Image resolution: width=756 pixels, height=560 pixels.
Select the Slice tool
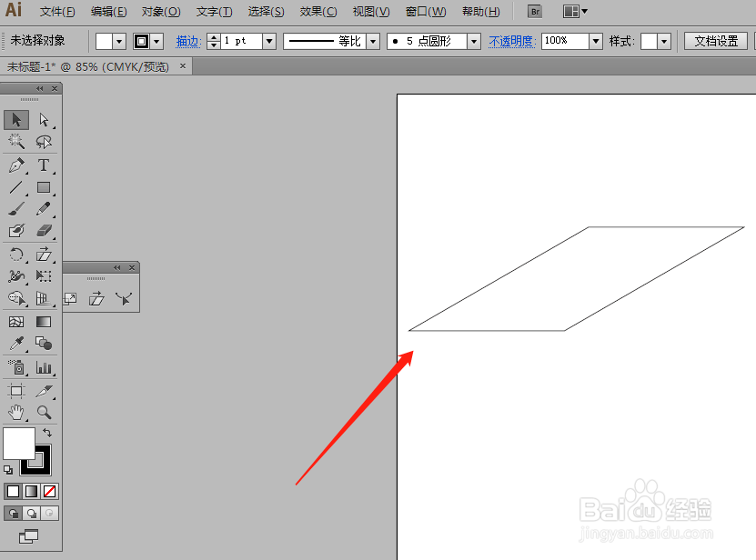point(44,391)
